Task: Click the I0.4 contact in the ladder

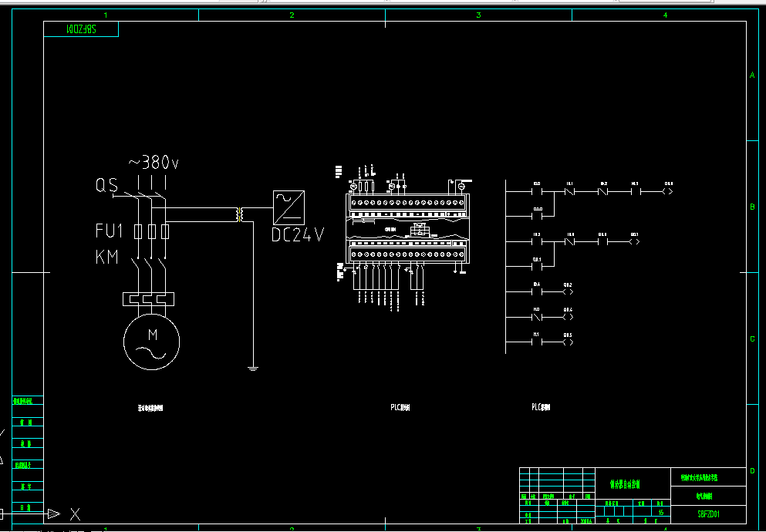Action: [x=537, y=292]
